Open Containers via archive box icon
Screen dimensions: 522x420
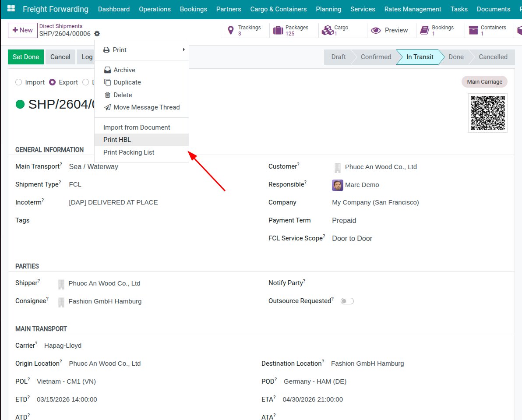473,30
